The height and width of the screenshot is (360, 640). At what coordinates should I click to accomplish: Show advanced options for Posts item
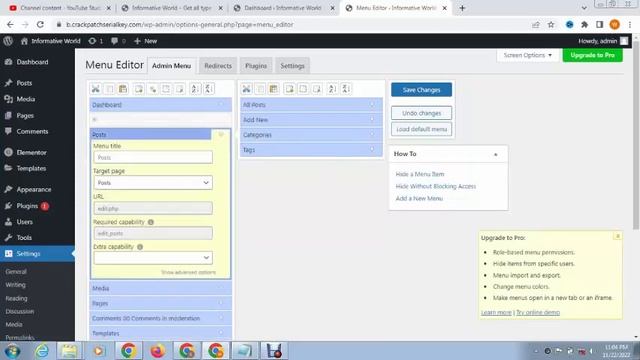[188, 272]
